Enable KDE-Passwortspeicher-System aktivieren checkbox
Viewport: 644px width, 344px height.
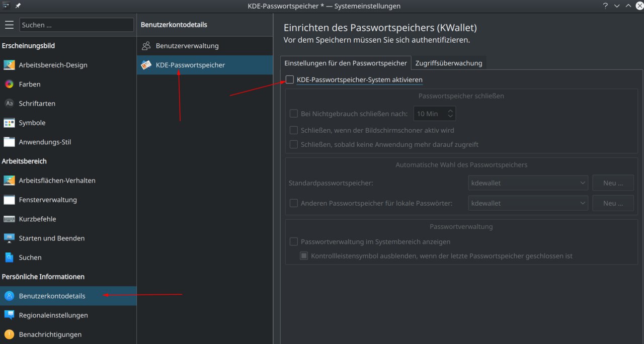pyautogui.click(x=290, y=79)
